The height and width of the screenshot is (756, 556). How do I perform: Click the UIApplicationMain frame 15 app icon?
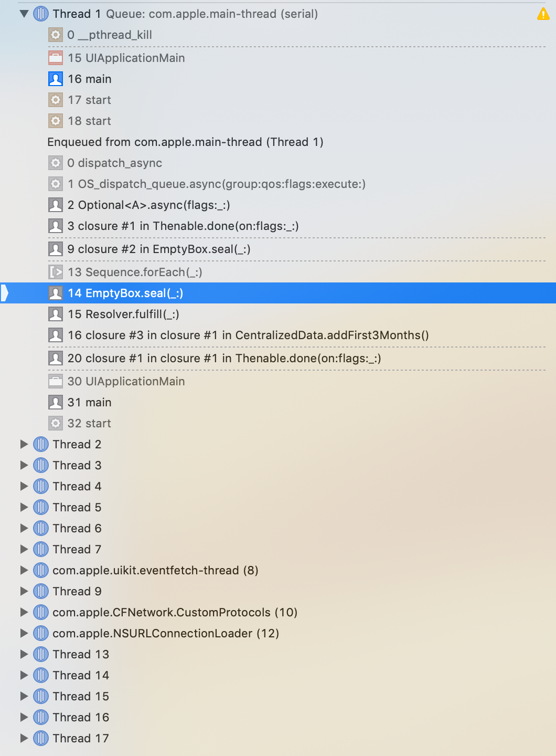click(x=56, y=58)
